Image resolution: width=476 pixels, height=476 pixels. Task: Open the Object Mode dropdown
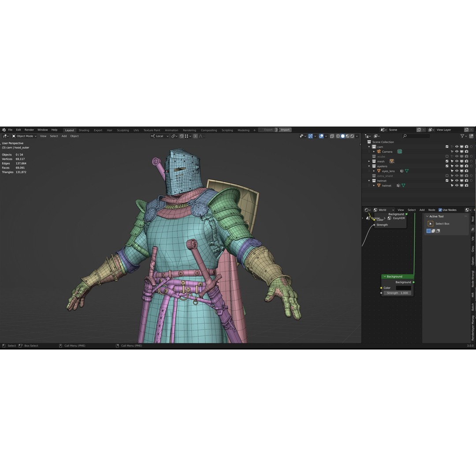[x=24, y=136]
